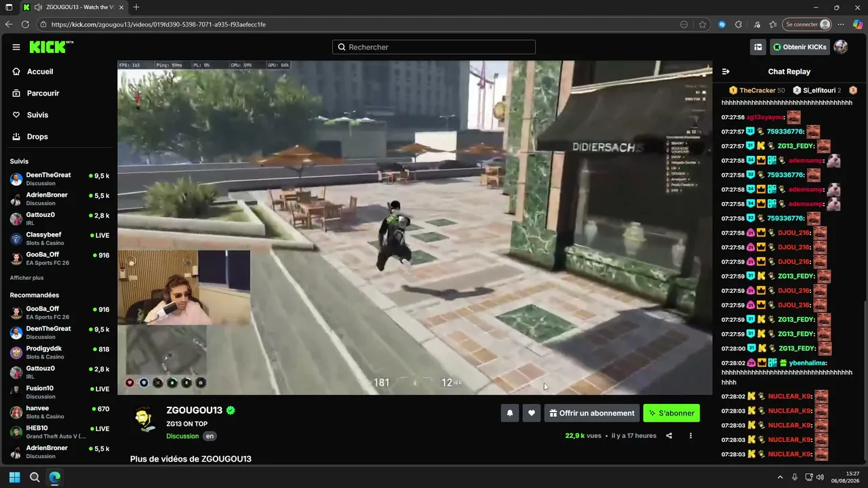Open the Copilot icon in Edge toolbar
This screenshot has height=488, width=868.
click(x=858, y=24)
